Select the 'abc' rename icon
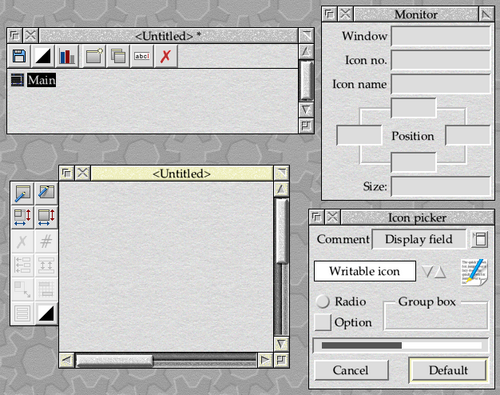This screenshot has width=500, height=395. 142,56
